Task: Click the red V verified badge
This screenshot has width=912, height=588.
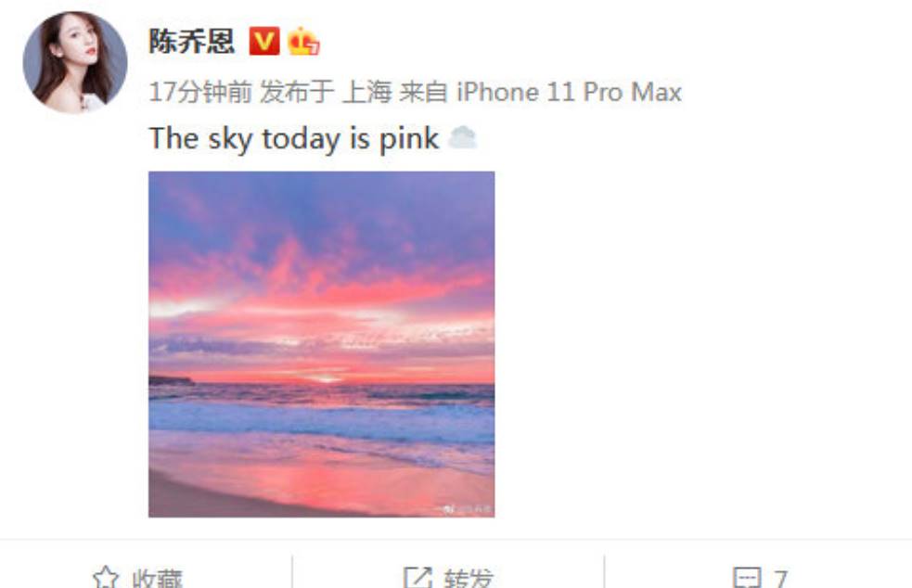Action: pos(264,42)
